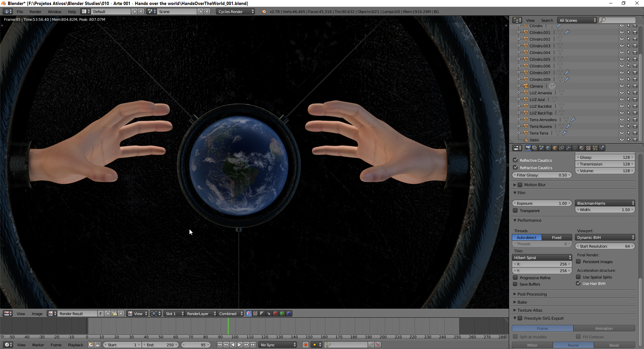
Task: Enable Progressive Refine checkbox
Action: pyautogui.click(x=516, y=278)
